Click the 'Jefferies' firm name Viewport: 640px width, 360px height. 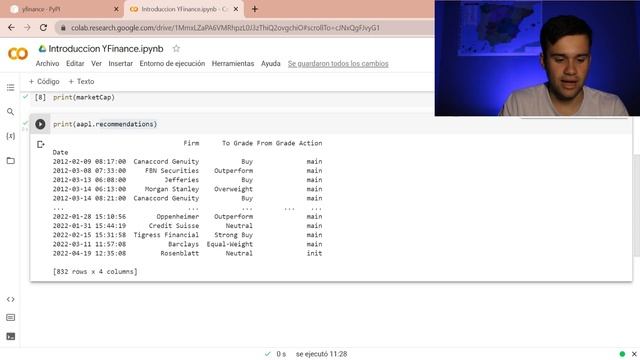[x=182, y=180]
